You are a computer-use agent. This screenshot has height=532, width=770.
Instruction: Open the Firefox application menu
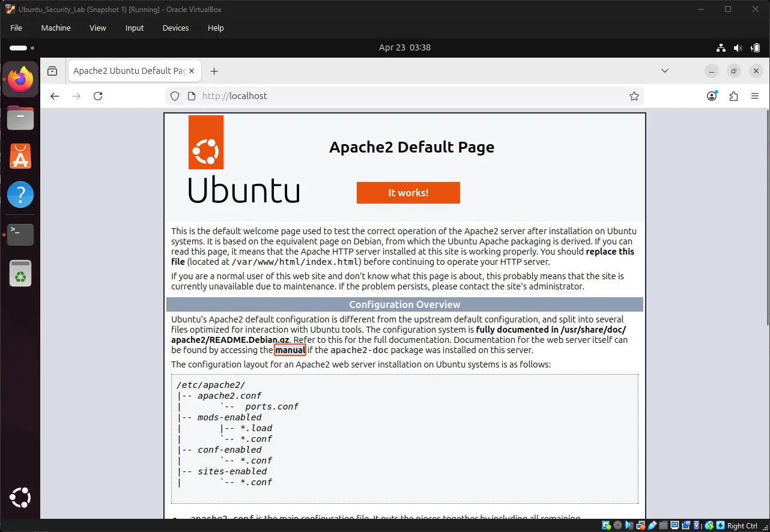(755, 95)
